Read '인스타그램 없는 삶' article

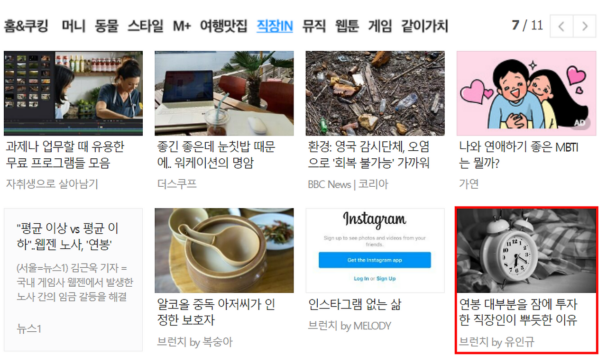(355, 304)
